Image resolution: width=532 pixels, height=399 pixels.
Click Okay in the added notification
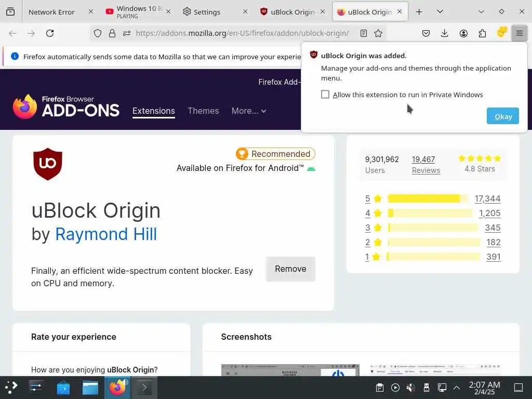[502, 116]
